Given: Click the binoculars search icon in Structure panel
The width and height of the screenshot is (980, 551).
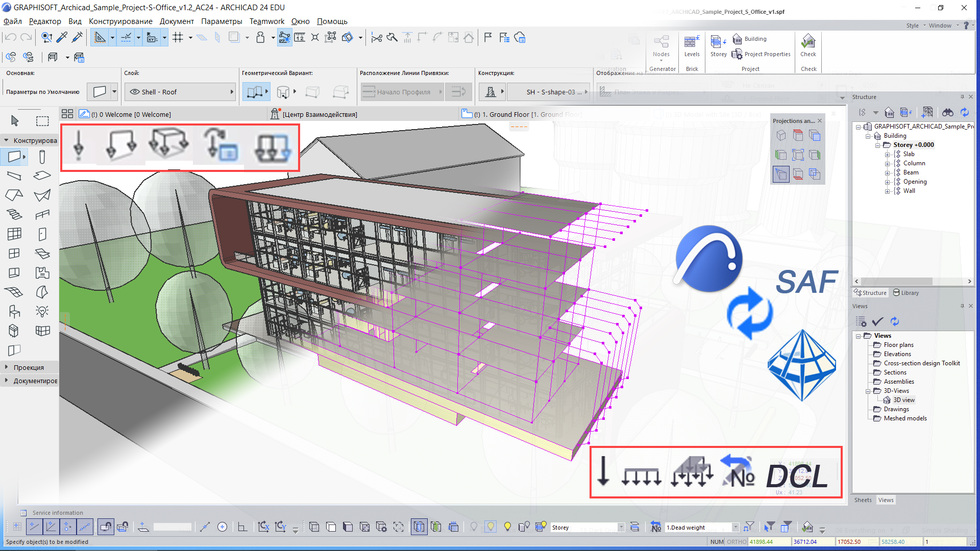Looking at the screenshot, I should point(947,112).
